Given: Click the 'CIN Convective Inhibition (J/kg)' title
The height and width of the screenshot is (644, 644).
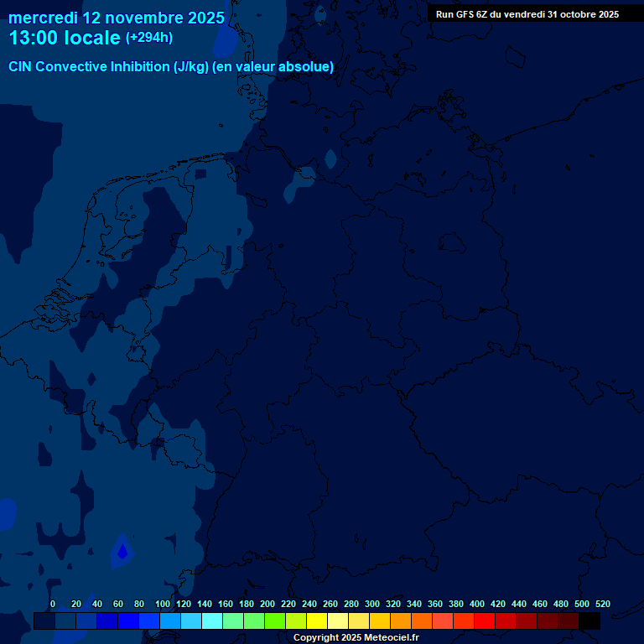Looking at the screenshot, I should [171, 67].
